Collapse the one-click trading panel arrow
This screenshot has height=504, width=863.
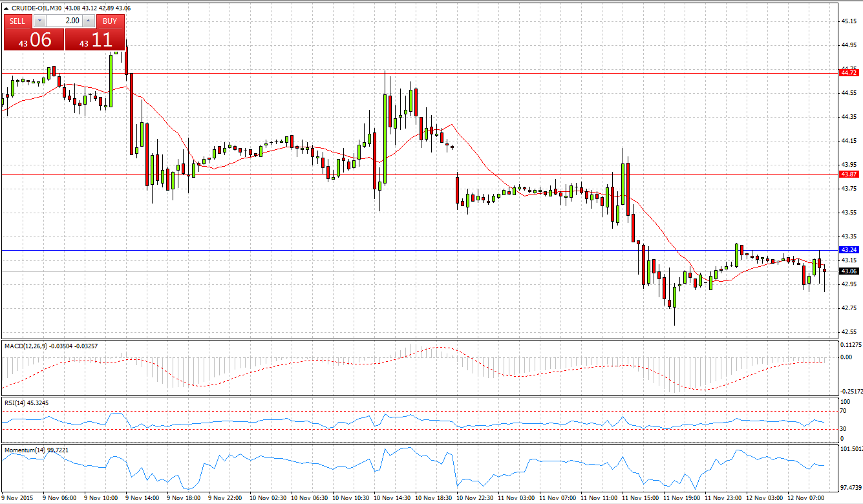point(6,8)
